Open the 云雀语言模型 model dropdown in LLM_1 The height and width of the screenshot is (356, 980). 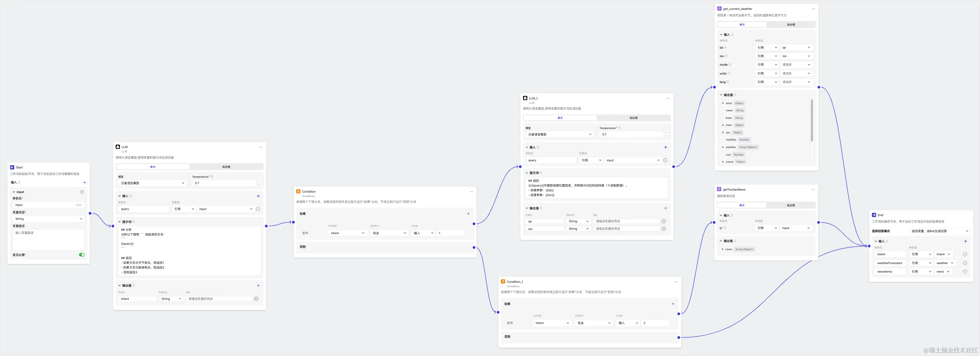pos(560,134)
